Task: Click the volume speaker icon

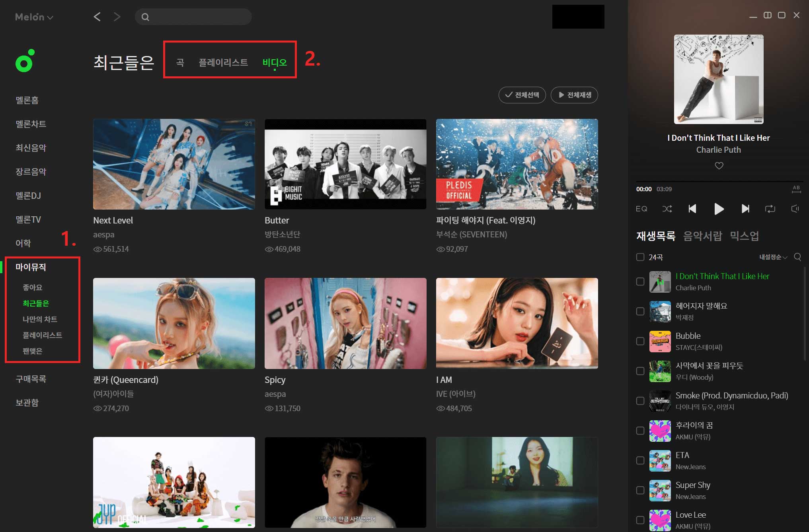Action: [x=795, y=209]
